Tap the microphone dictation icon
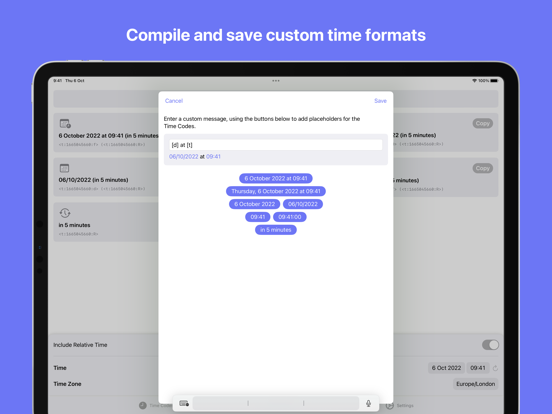The image size is (552, 414). click(368, 403)
